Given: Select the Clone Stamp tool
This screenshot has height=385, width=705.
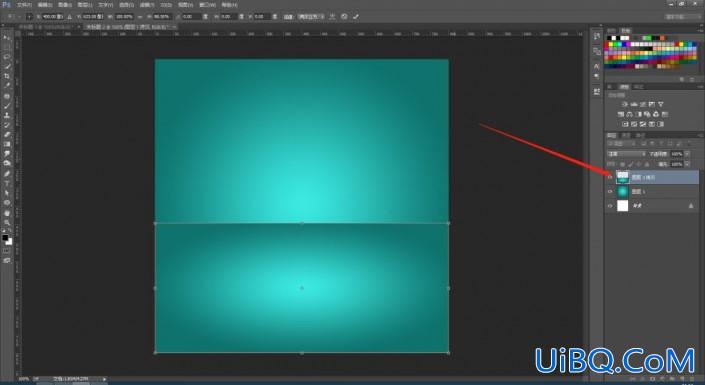Looking at the screenshot, I should tap(6, 116).
